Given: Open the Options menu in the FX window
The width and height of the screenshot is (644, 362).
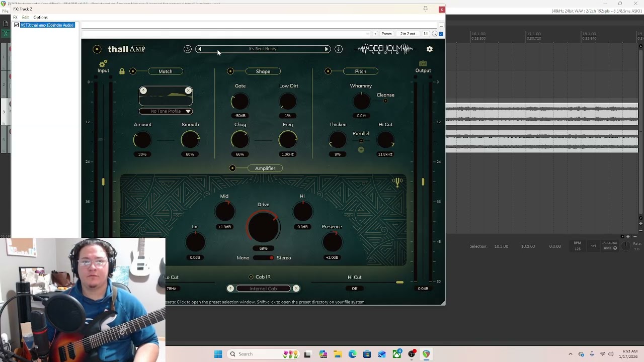Looking at the screenshot, I should pos(40,17).
